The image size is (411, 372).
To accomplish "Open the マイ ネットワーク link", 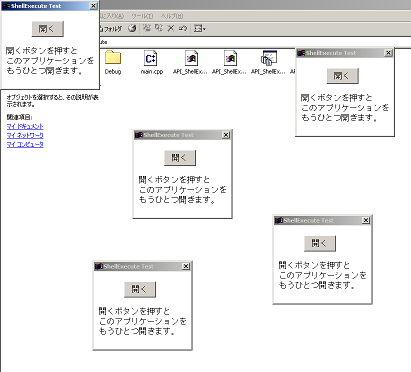I will [25, 135].
